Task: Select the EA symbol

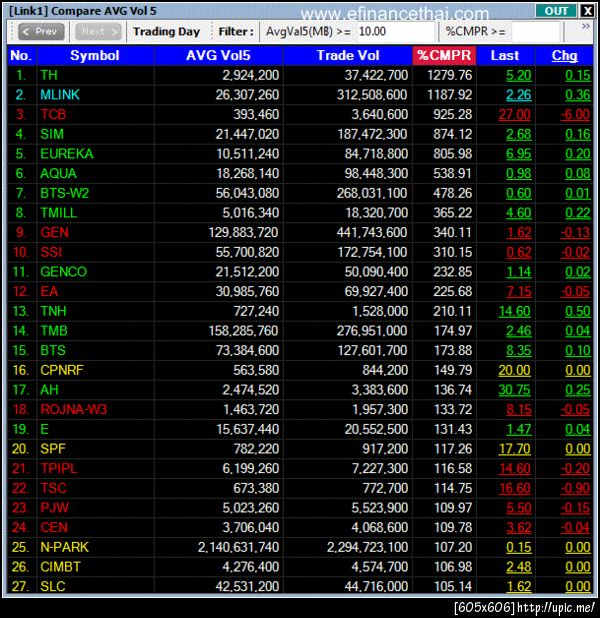Action: [49, 292]
